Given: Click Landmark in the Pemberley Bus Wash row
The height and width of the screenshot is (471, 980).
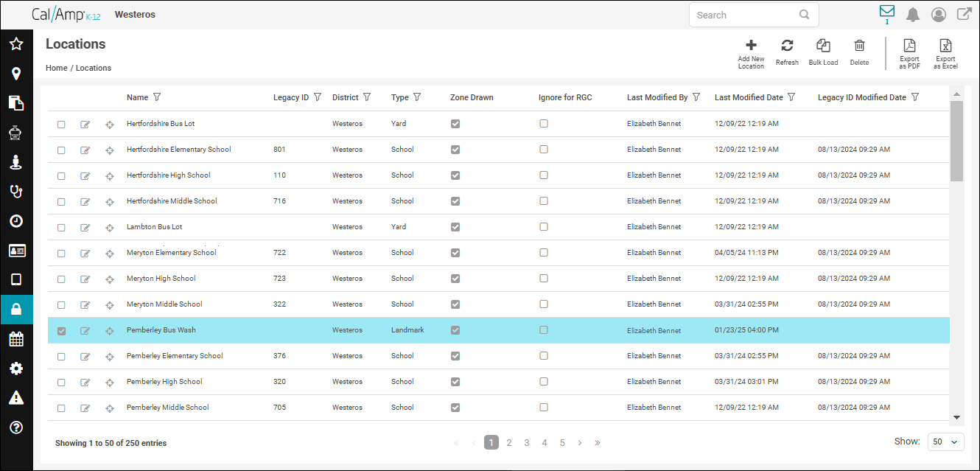Looking at the screenshot, I should point(407,330).
